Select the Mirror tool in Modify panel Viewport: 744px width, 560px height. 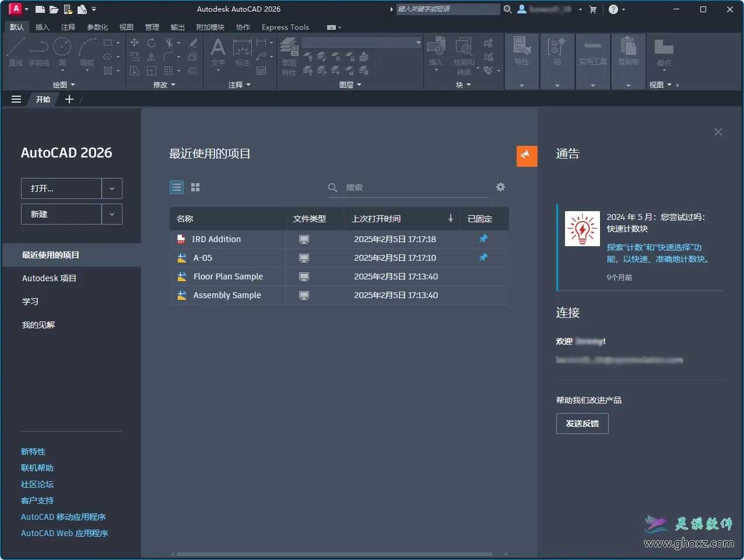tap(152, 57)
